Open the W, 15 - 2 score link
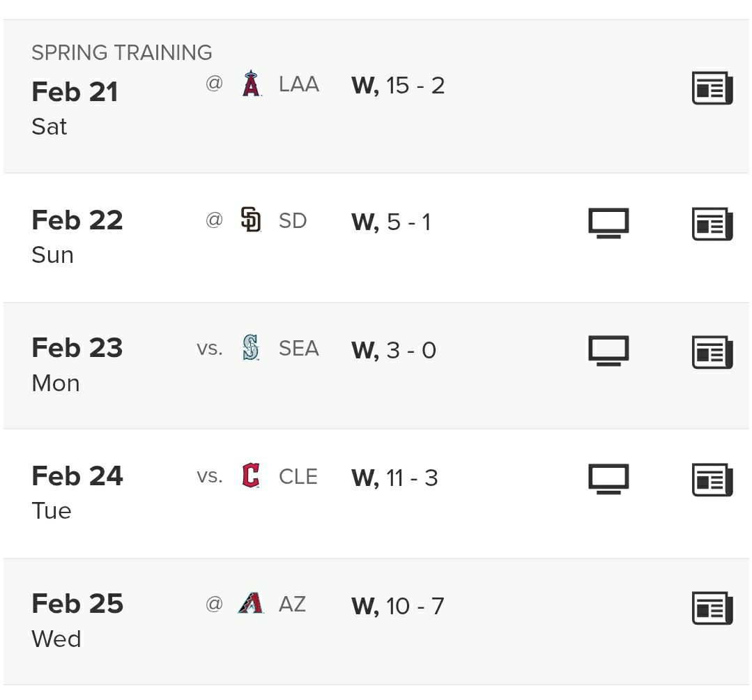752x700 pixels. click(398, 86)
